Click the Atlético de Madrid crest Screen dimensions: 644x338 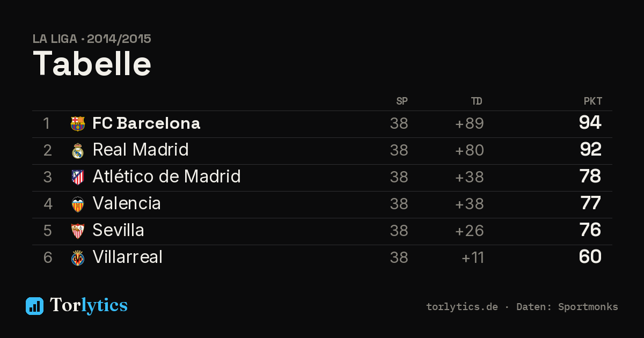[78, 178]
